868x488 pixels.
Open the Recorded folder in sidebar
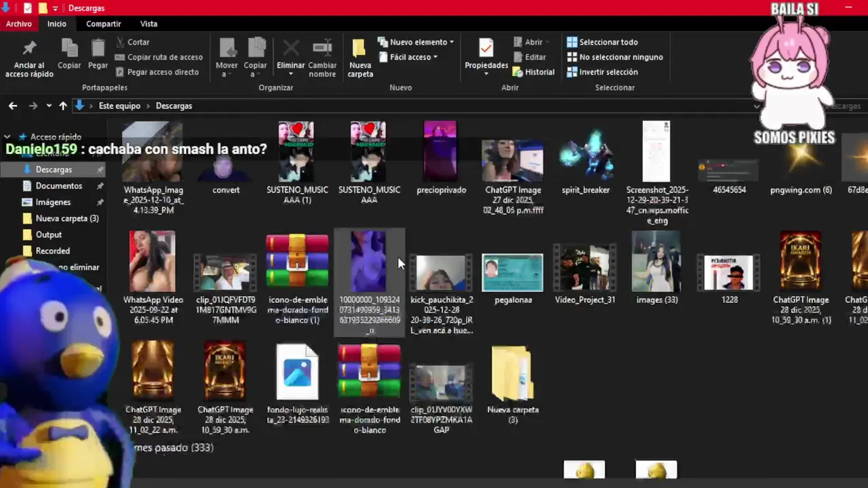coord(53,251)
